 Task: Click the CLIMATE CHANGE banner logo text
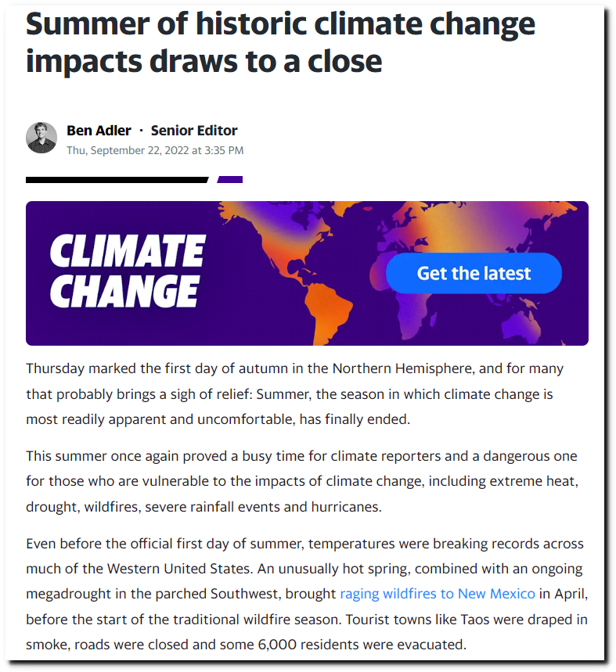tap(128, 271)
